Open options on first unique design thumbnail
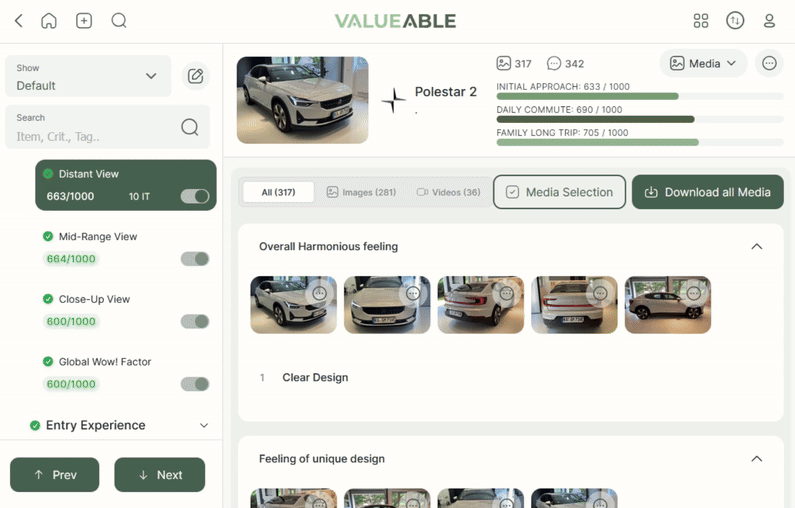The width and height of the screenshot is (795, 508). (x=319, y=502)
